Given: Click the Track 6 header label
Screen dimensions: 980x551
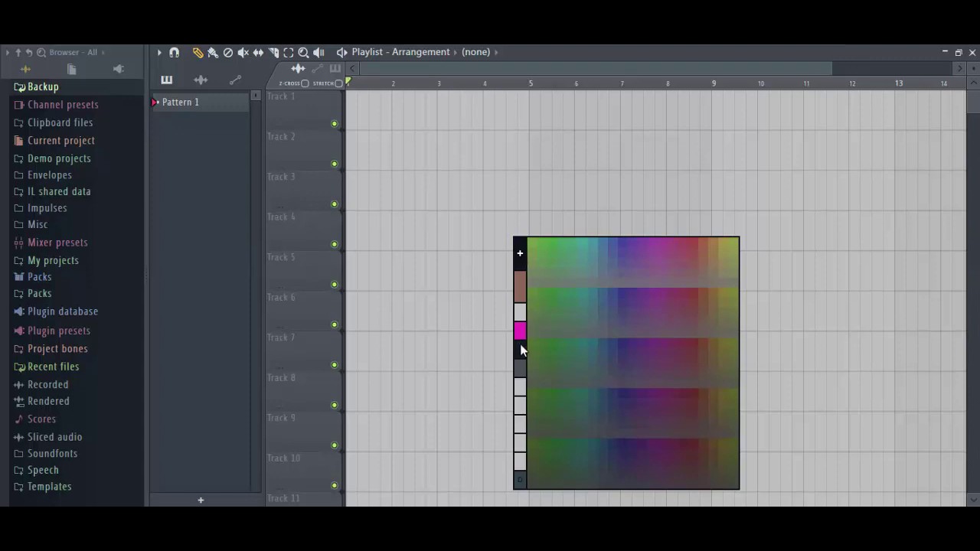Looking at the screenshot, I should [281, 297].
